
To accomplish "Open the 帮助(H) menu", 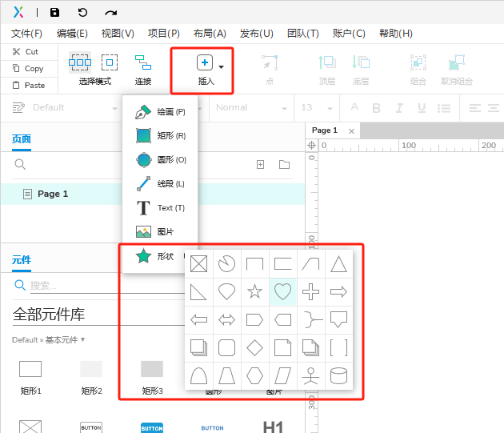I will [x=396, y=34].
